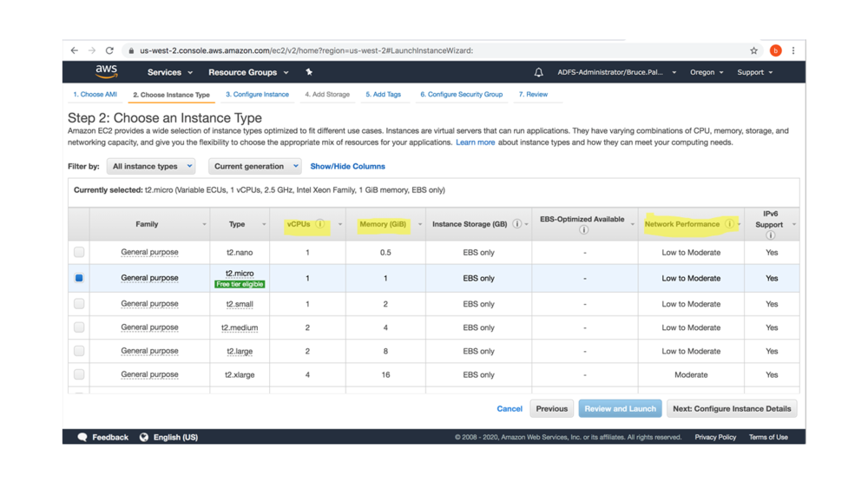This screenshot has height=489, width=868.
Task: Click the Feedback speech bubble icon
Action: (82, 437)
